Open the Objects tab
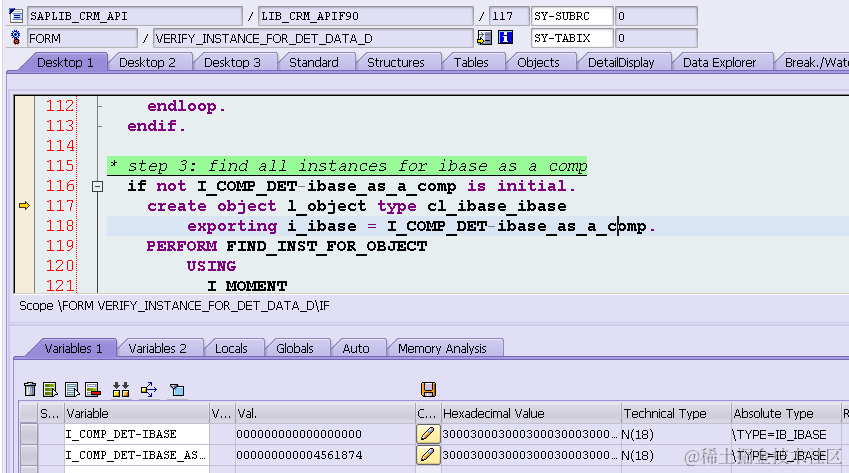Image resolution: width=849 pixels, height=473 pixels. pyautogui.click(x=538, y=62)
